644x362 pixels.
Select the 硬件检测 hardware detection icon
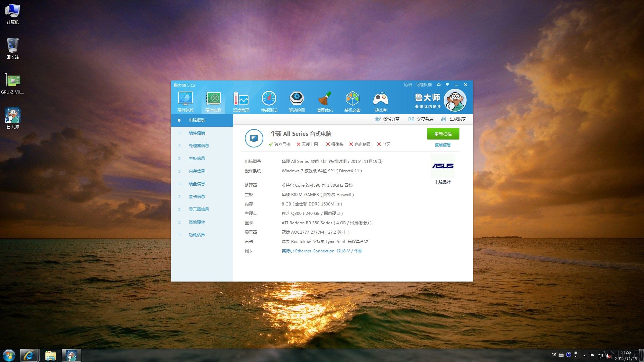213,102
